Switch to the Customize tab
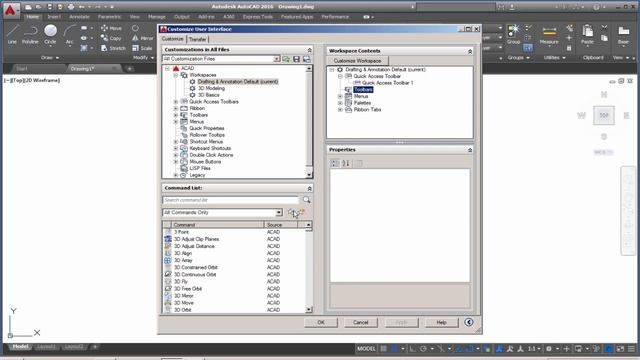This screenshot has width=640, height=360. click(173, 39)
